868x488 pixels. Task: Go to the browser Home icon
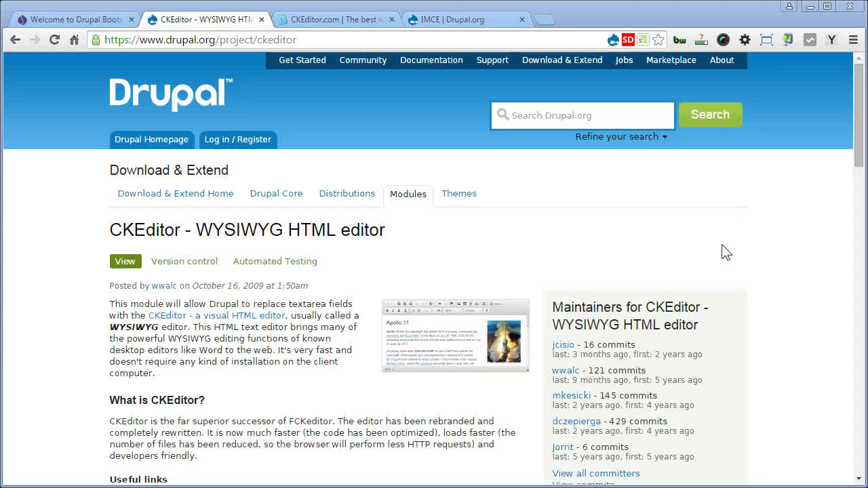coord(74,40)
